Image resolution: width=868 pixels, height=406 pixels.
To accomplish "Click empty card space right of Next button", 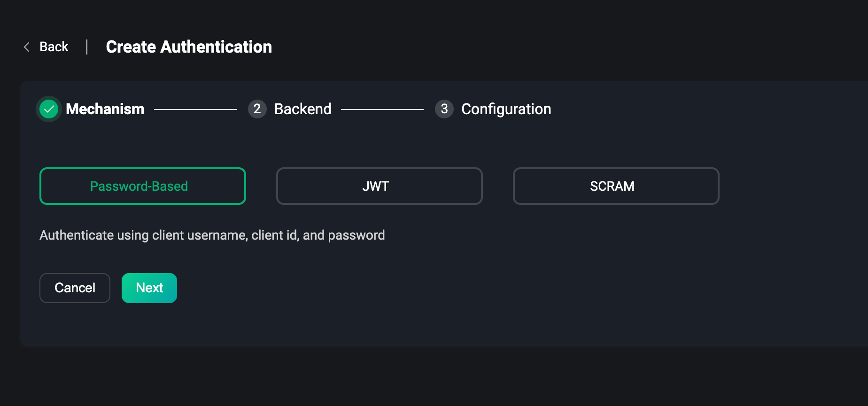I will (x=423, y=288).
